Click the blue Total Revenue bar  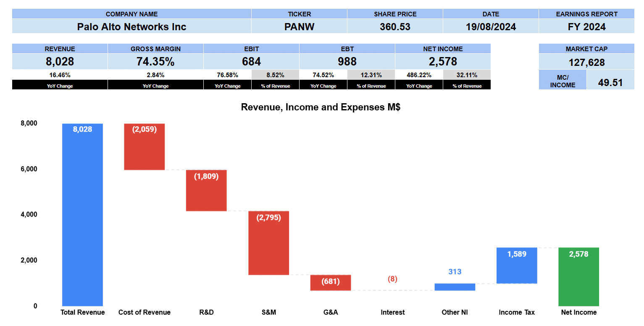(82, 215)
